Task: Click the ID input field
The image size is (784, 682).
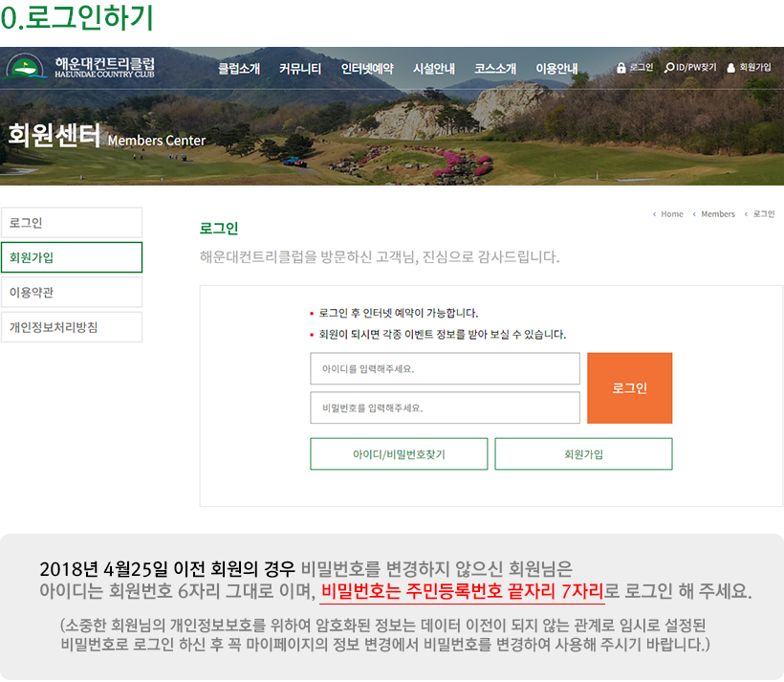Action: (445, 368)
